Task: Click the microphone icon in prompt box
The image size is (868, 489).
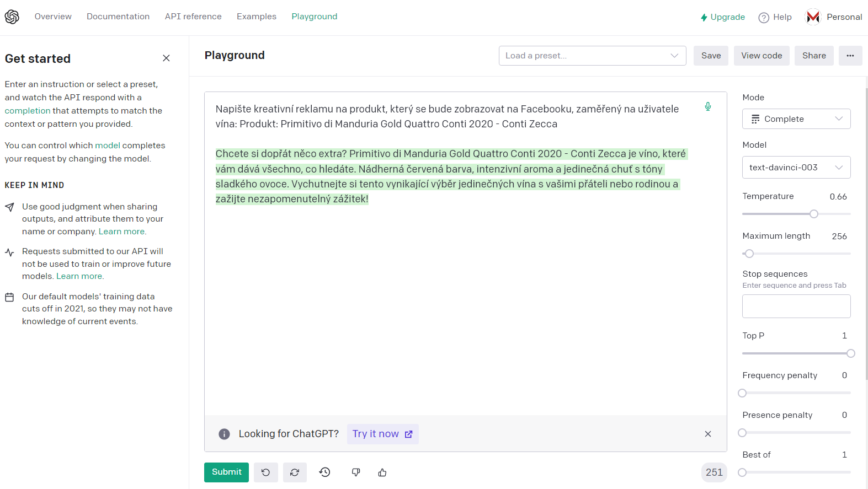Action: tap(708, 106)
